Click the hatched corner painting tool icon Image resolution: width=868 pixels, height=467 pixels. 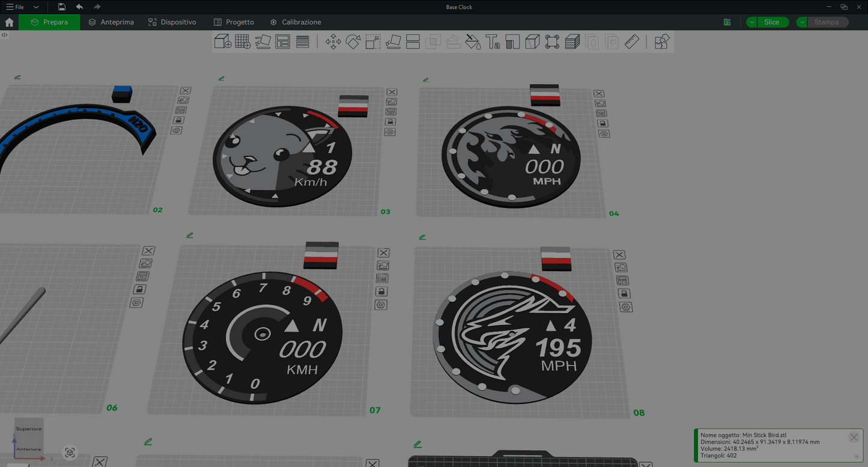point(512,41)
